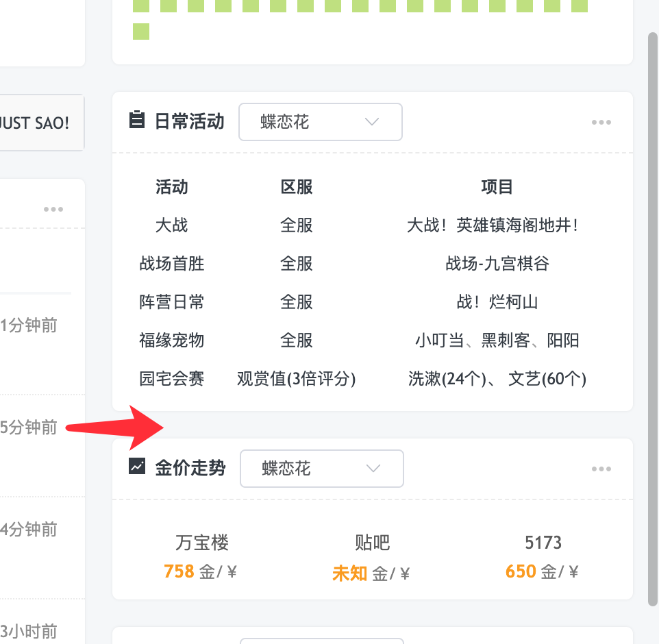The height and width of the screenshot is (644, 659).
Task: Click the chevron arrow in the 金价走势 selector
Action: 373,468
